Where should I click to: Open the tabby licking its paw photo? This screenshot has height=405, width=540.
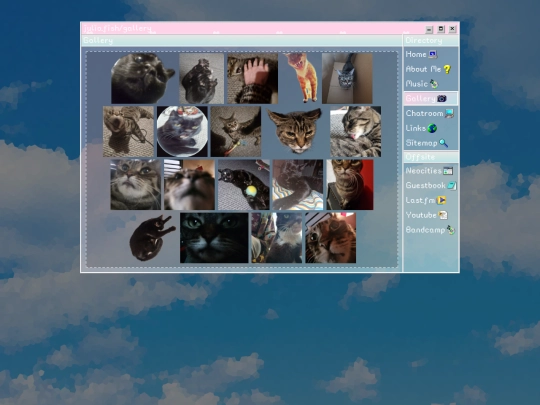pyautogui.click(x=355, y=132)
